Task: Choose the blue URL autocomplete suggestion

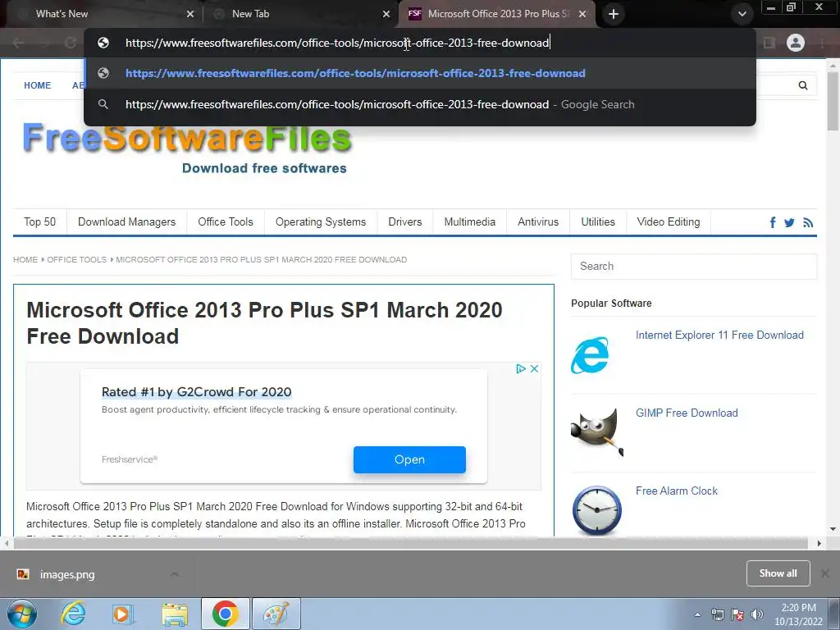Action: pyautogui.click(x=420, y=73)
